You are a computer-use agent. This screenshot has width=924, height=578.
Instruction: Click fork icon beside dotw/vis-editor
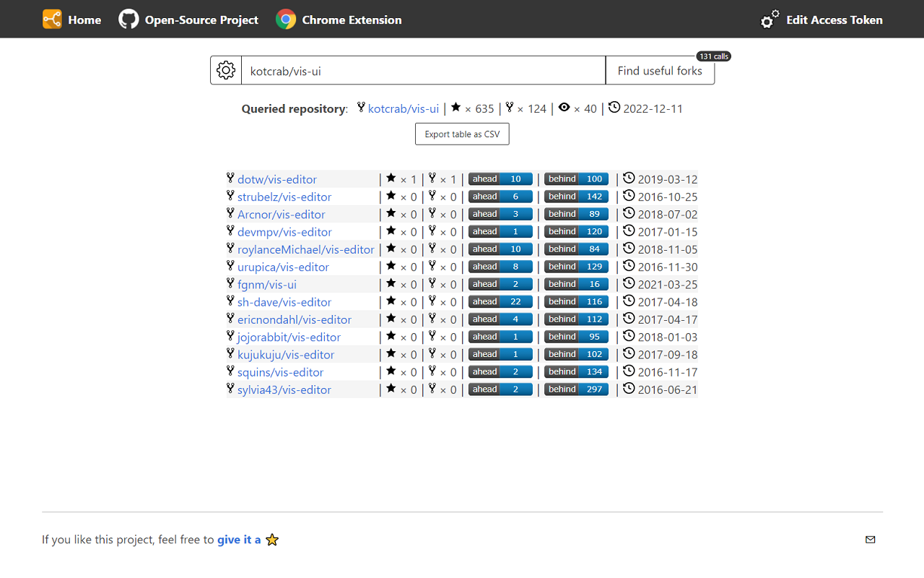click(230, 178)
